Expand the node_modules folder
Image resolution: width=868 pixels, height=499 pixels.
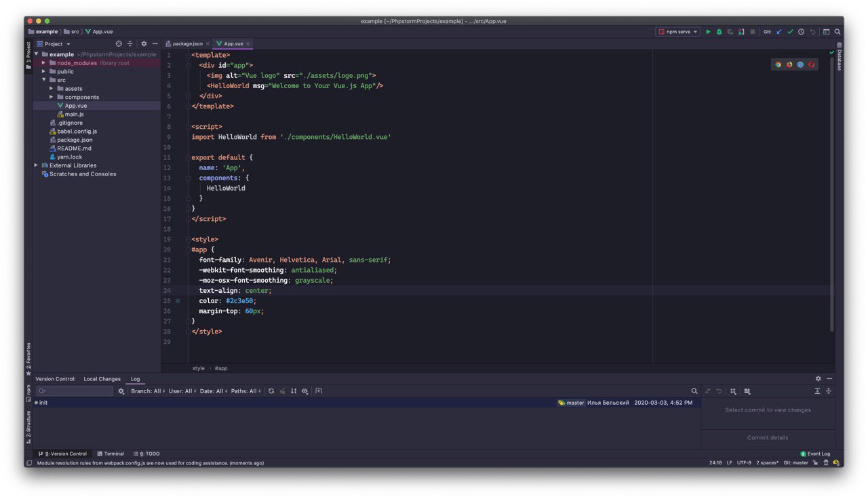43,63
